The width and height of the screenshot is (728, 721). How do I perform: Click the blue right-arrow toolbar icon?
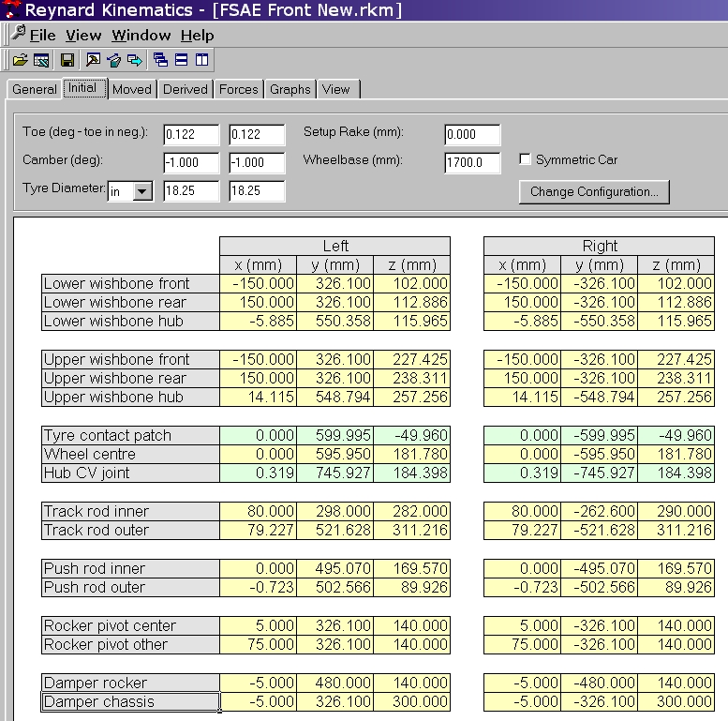[x=135, y=60]
